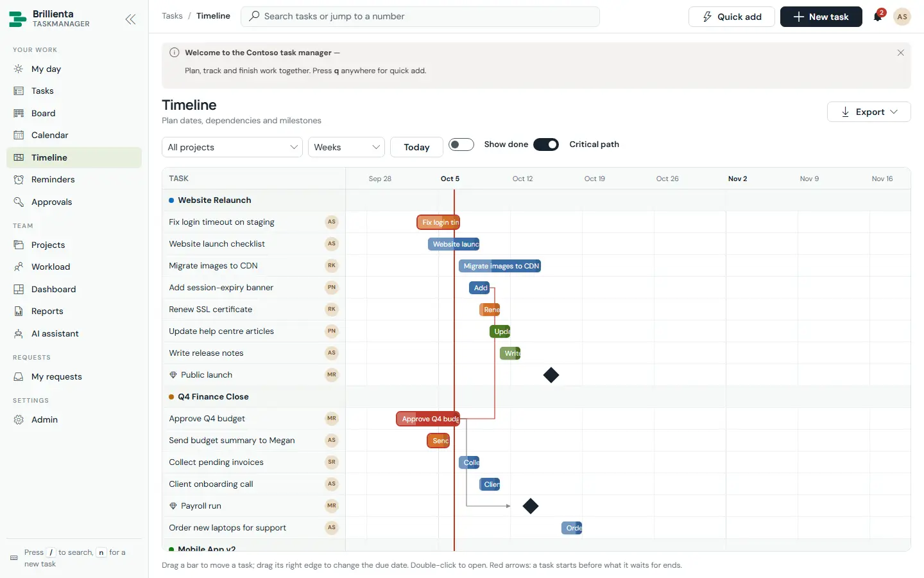Click the Migrate images to CDN bar
The height and width of the screenshot is (578, 924).
coord(500,266)
